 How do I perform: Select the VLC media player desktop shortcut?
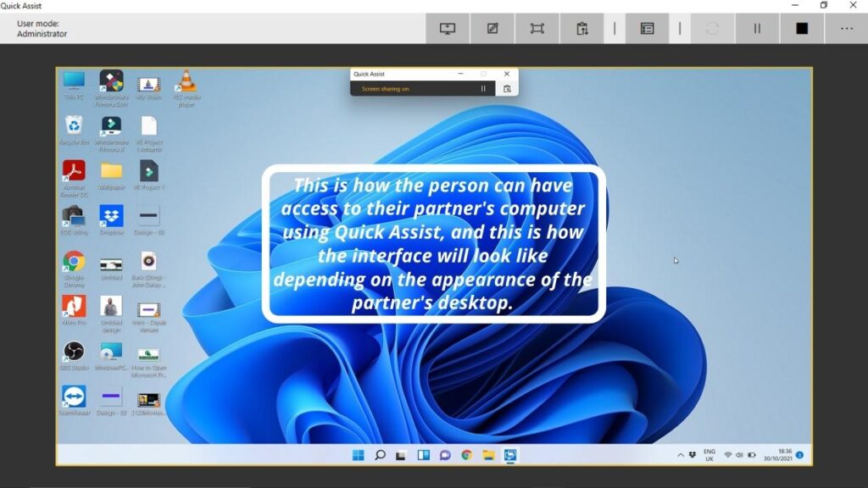click(186, 85)
